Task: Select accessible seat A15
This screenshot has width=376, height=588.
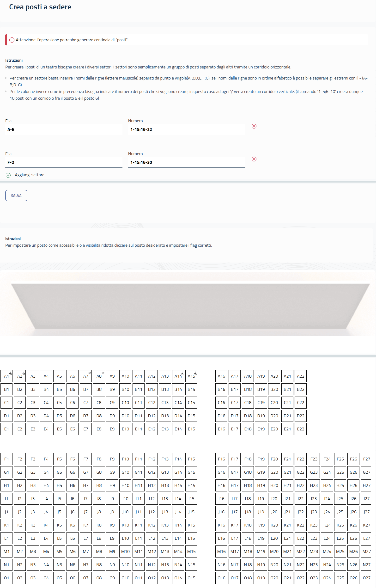Action: 191,376
